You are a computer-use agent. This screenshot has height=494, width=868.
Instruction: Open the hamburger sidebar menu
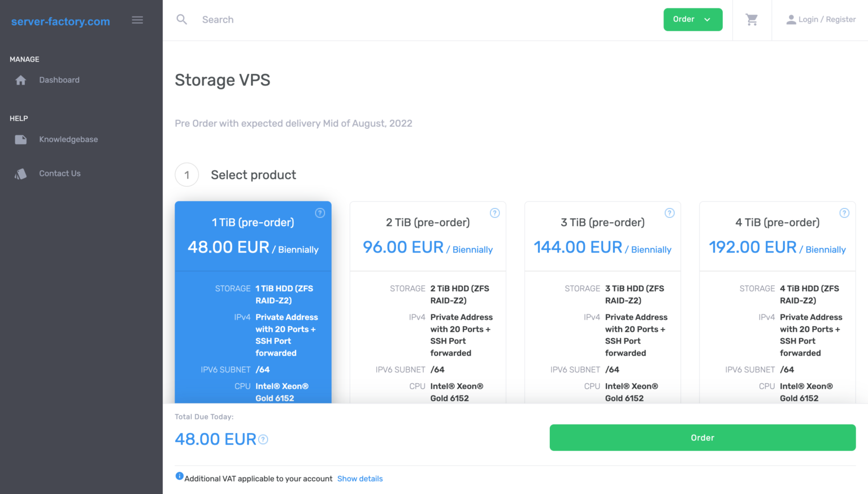(137, 20)
